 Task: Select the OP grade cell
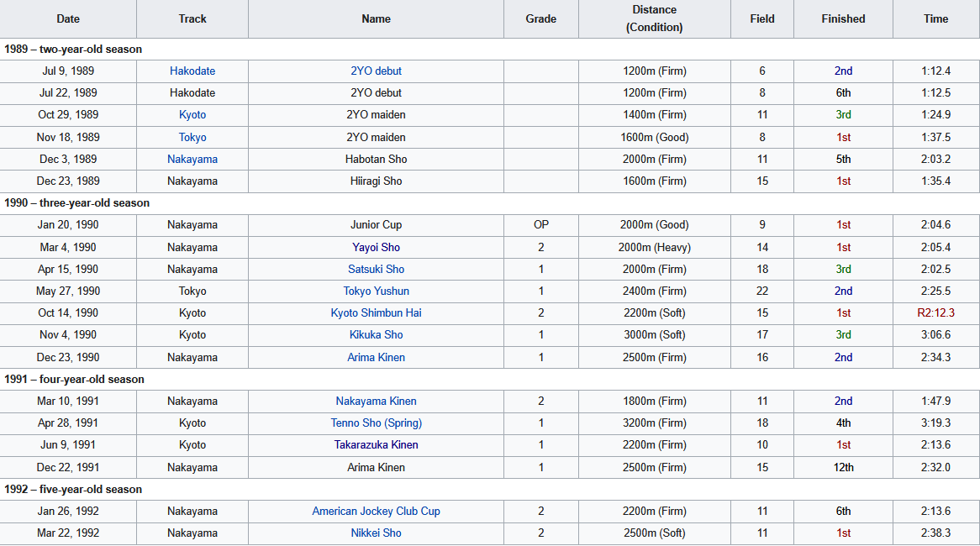[x=540, y=225]
